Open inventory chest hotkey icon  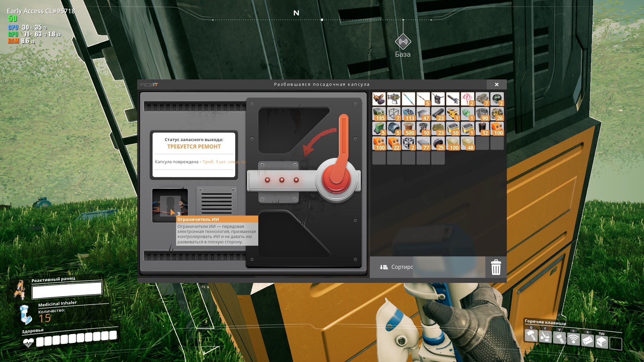tap(601, 342)
